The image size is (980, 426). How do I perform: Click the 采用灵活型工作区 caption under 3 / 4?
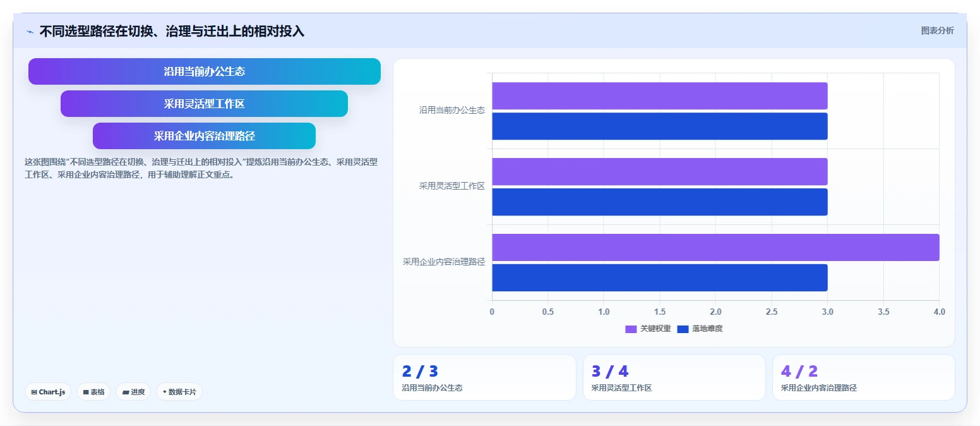622,388
